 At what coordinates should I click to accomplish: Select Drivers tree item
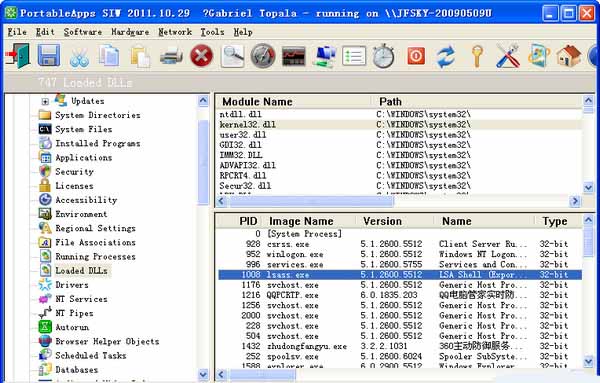click(x=72, y=285)
